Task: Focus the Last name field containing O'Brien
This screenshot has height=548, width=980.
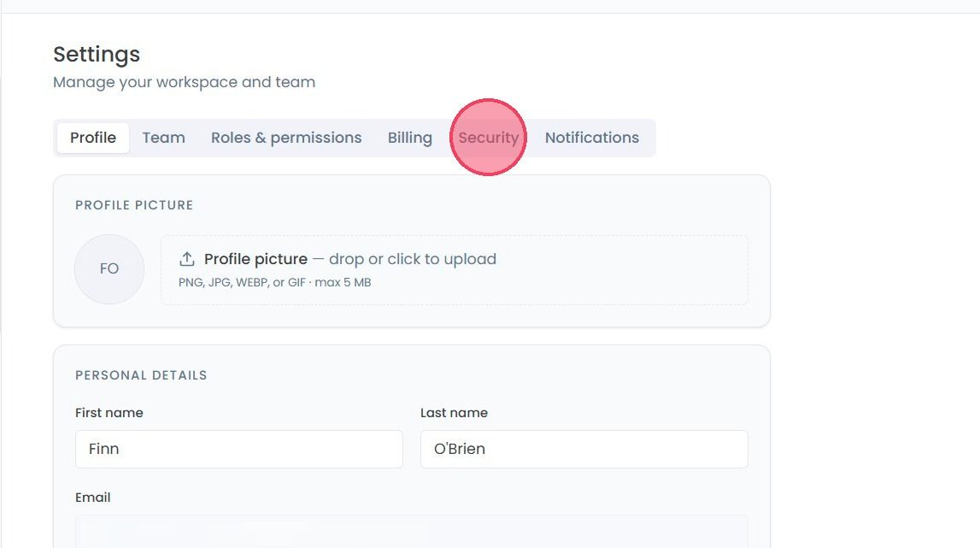Action: click(x=584, y=449)
